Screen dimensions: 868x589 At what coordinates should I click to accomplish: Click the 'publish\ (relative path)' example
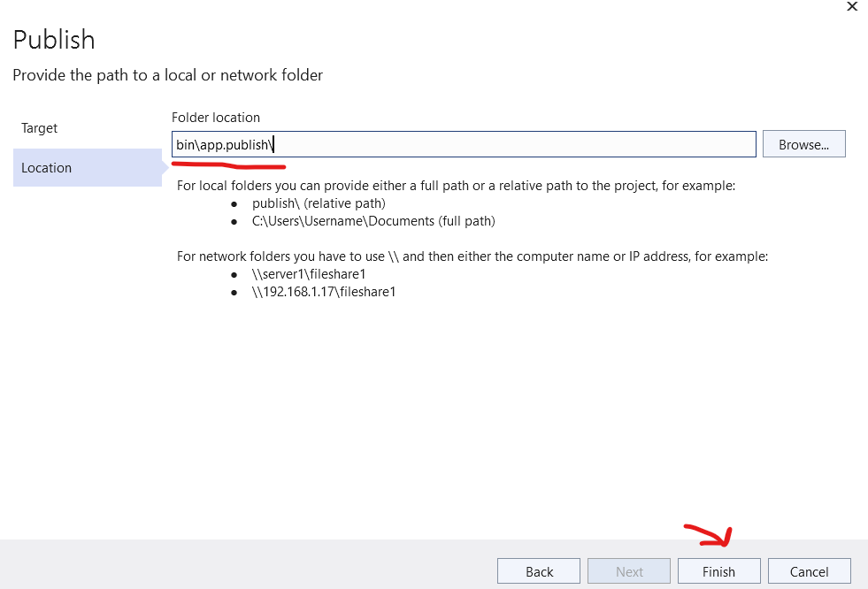[319, 203]
